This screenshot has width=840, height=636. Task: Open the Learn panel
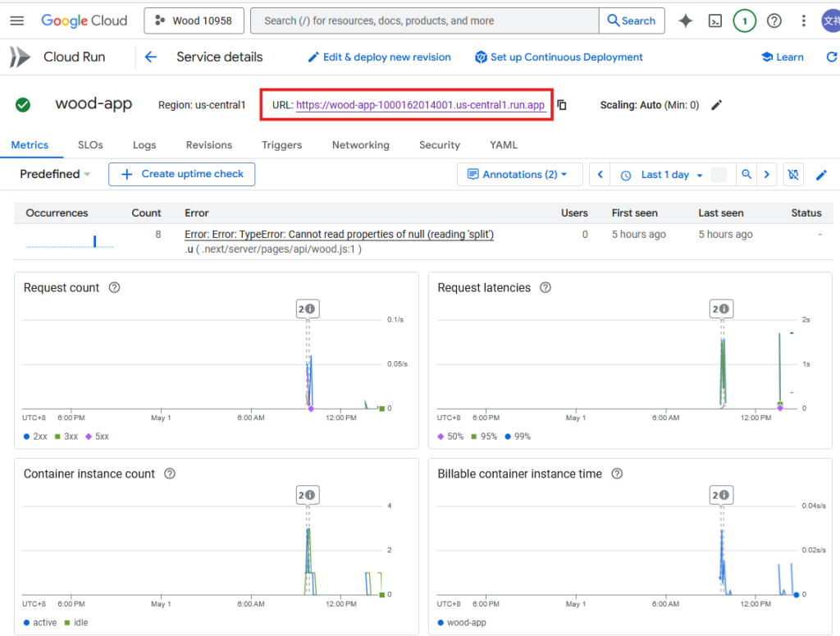point(782,57)
